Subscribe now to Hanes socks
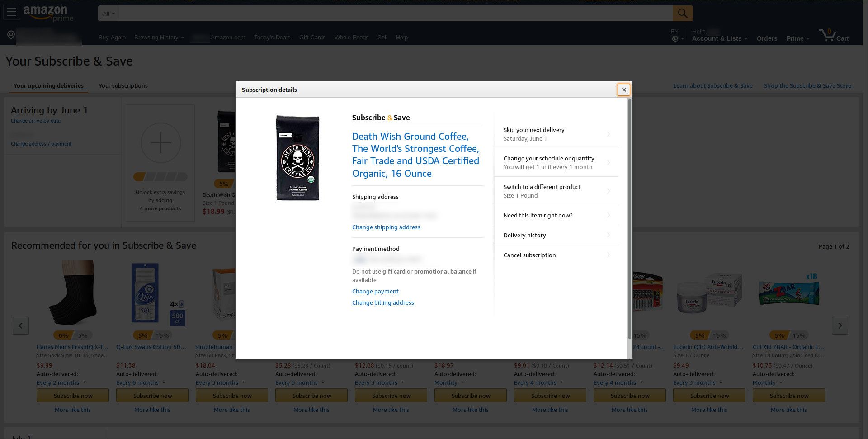 [73, 396]
